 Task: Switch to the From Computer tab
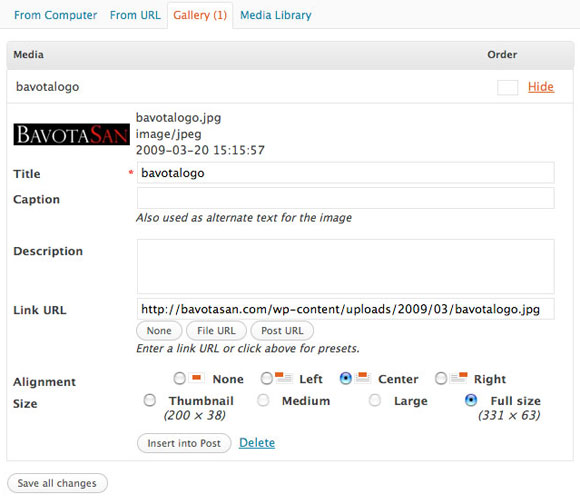[55, 15]
